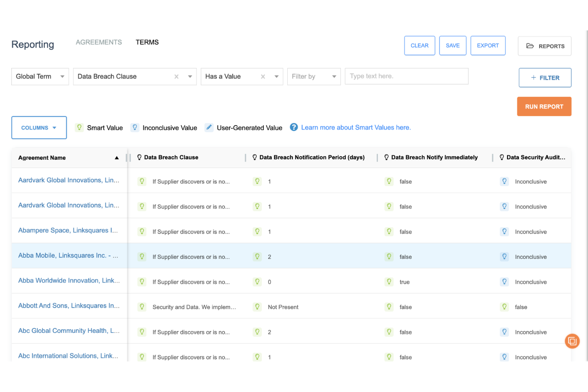Expand the Data Breach Clause dropdown arrow
The width and height of the screenshot is (588, 392).
point(190,77)
